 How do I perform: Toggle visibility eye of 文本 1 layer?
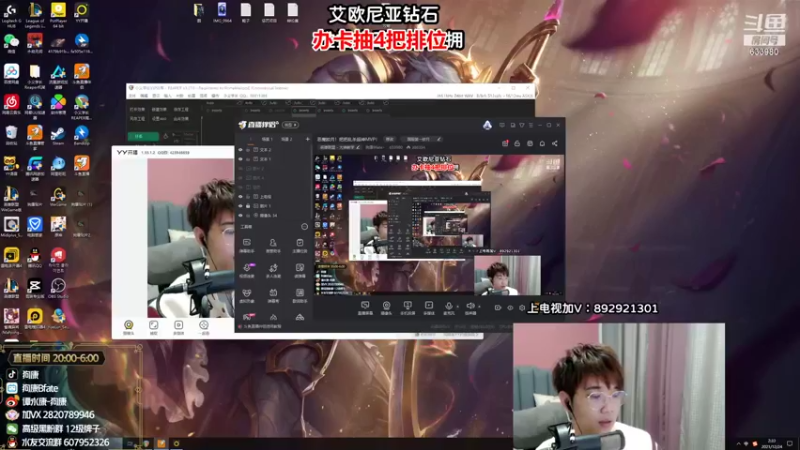pos(241,159)
